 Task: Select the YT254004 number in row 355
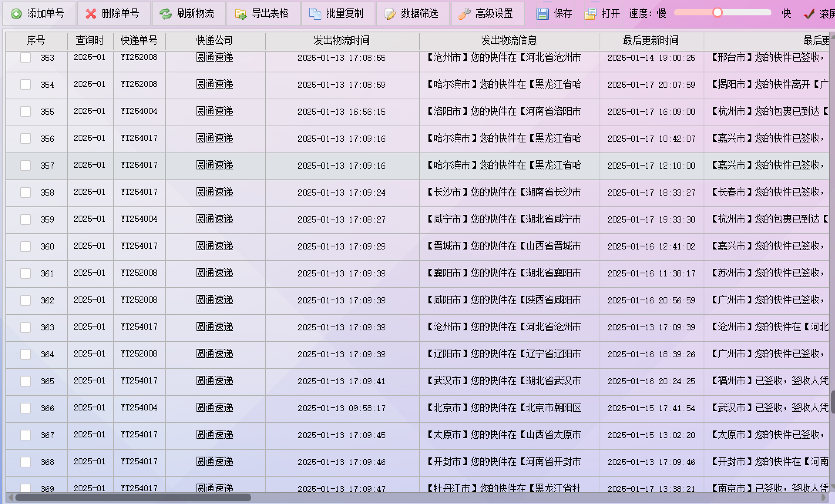[139, 112]
